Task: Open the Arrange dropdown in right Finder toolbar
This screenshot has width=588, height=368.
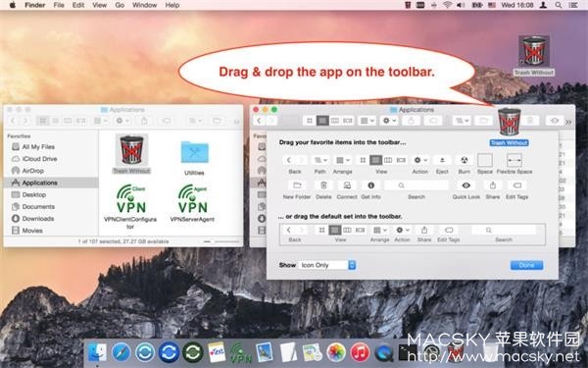Action: point(367,121)
